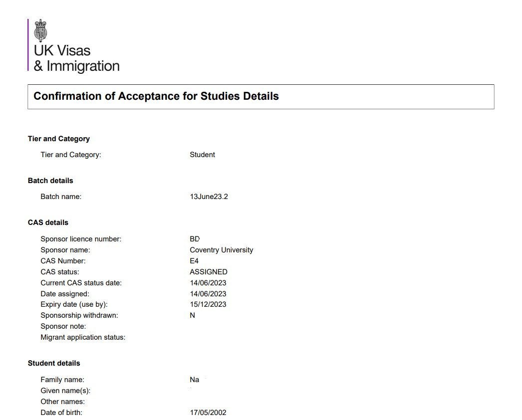Select the sponsor name Coventry University
This screenshot has height=420, width=522.
[221, 250]
